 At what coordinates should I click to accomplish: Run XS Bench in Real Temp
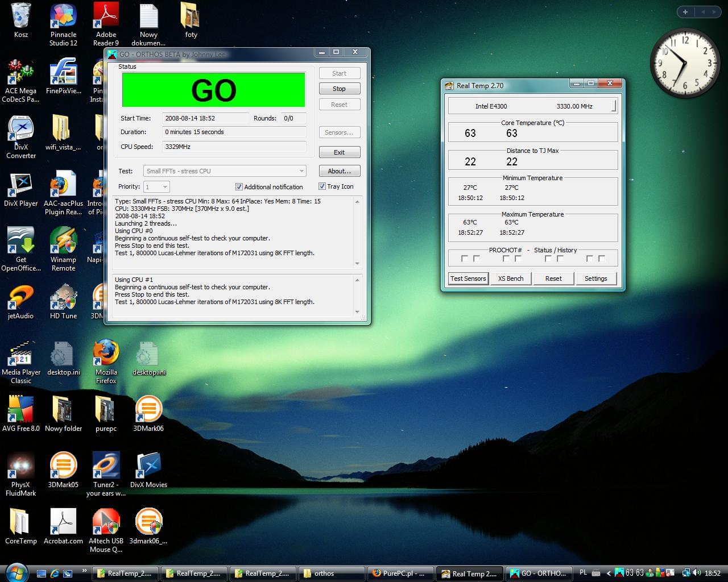tap(511, 278)
